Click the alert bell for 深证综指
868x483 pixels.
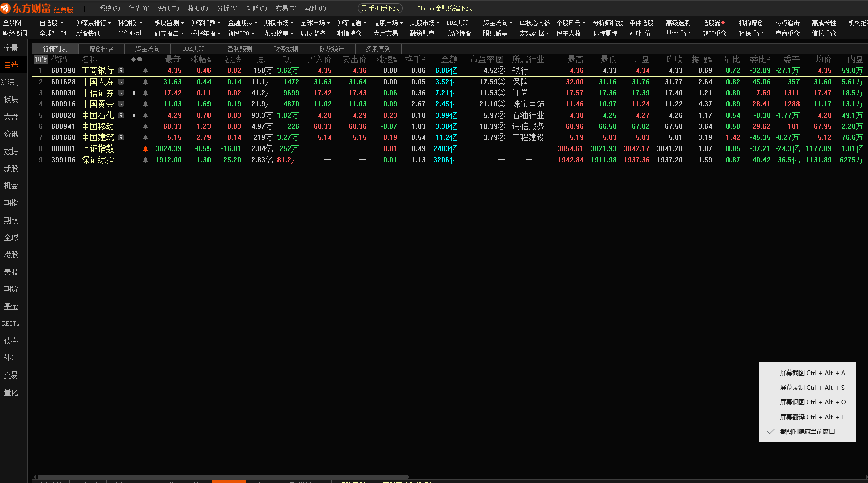[145, 160]
